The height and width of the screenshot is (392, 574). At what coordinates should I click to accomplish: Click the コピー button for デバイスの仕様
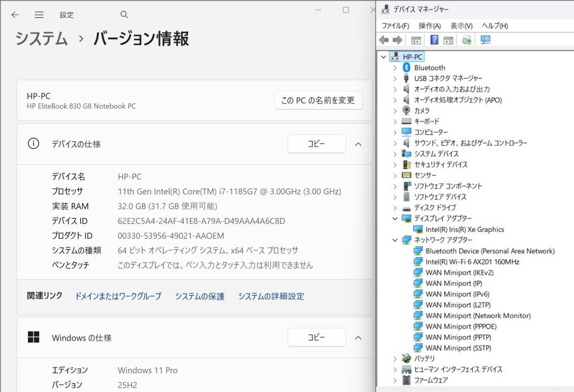click(x=316, y=144)
